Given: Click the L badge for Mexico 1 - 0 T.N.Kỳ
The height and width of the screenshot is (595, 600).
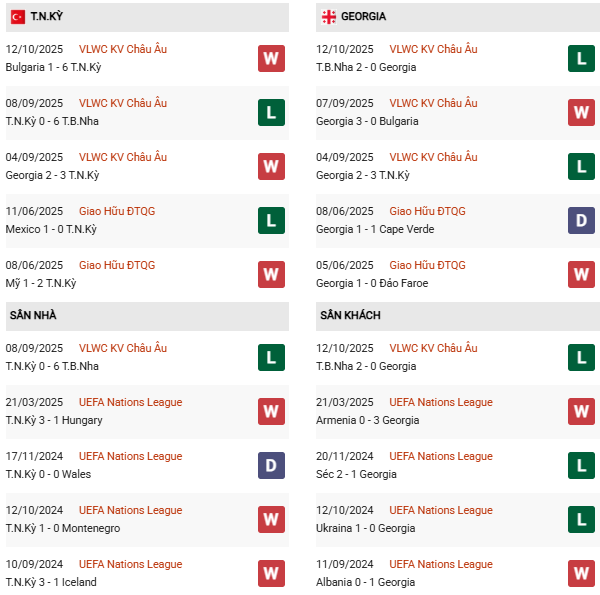Looking at the screenshot, I should 271,220.
